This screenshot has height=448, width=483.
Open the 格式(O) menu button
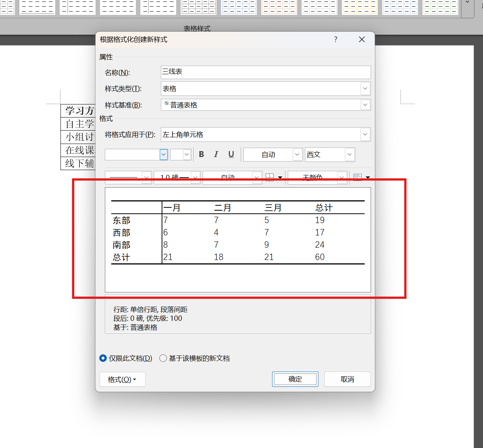(x=122, y=379)
